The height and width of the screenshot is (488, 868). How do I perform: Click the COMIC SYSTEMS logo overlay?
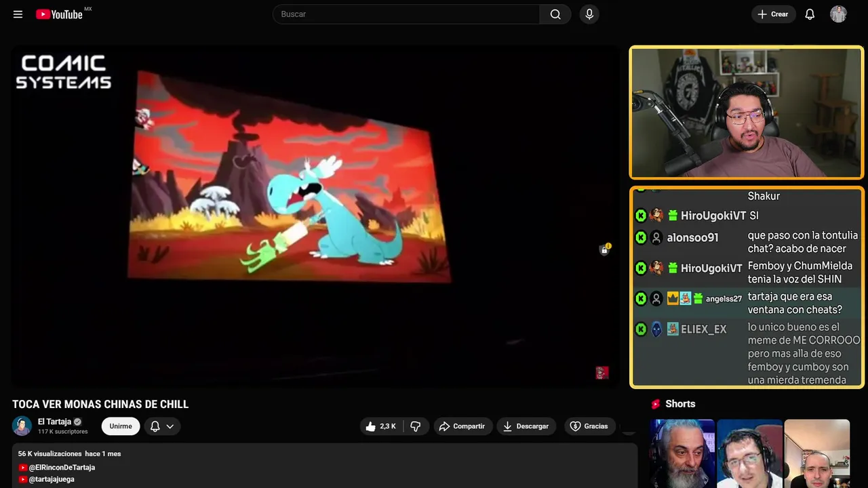64,73
